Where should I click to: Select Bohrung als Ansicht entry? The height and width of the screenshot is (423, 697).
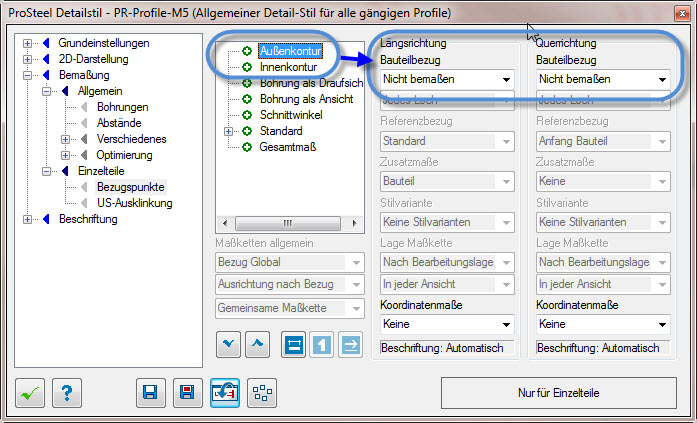(307, 99)
